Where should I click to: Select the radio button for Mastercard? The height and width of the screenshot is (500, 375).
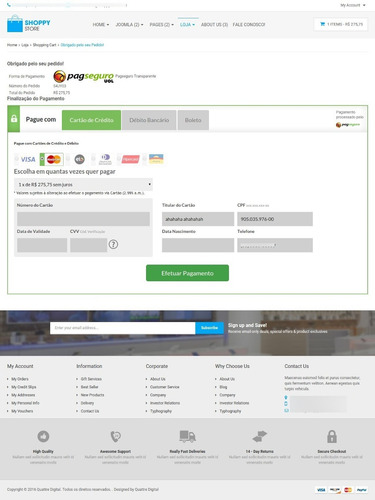click(42, 159)
